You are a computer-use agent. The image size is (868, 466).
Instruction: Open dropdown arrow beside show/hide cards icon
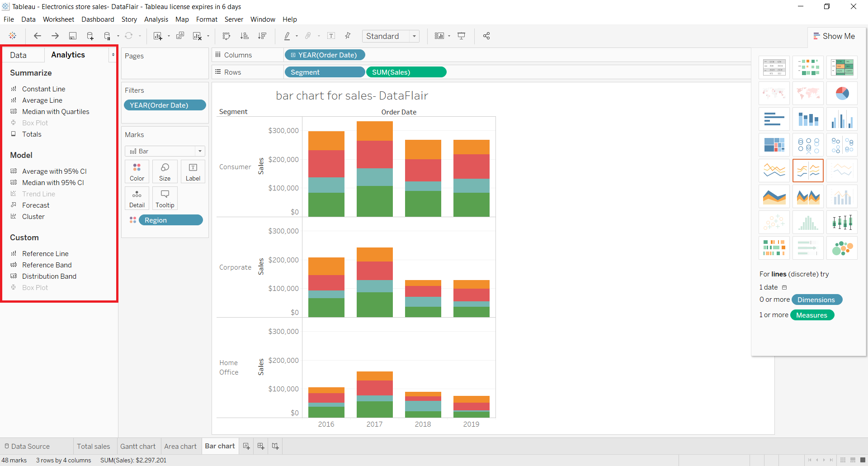point(449,36)
